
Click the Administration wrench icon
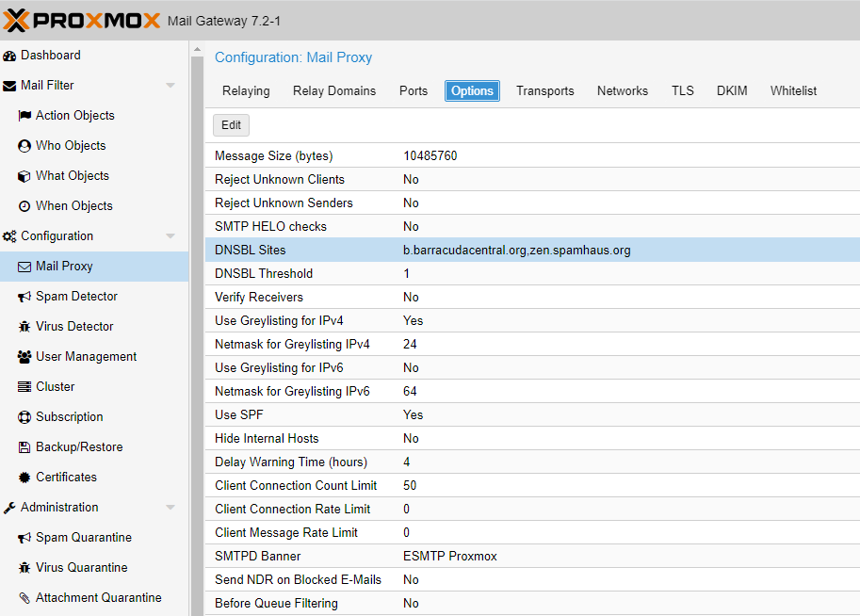(9, 508)
